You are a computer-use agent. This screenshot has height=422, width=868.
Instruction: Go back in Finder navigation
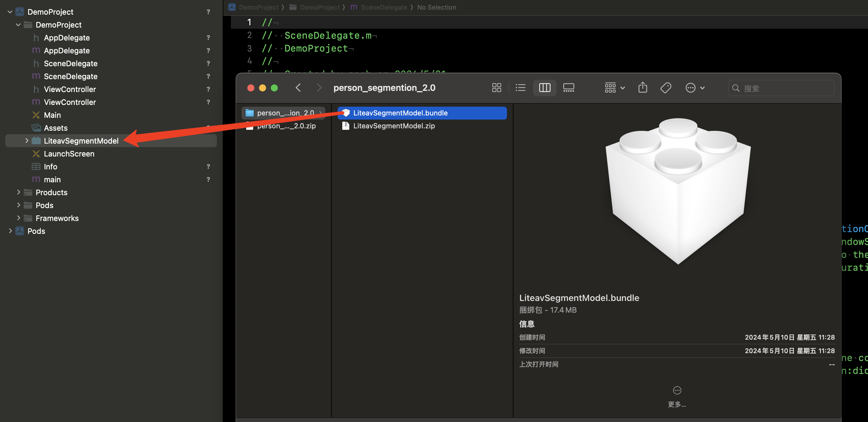click(x=298, y=88)
